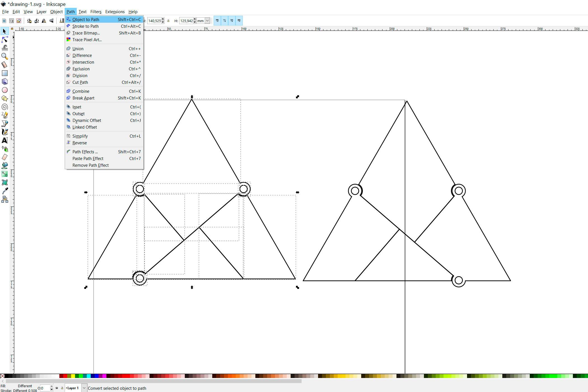Open the Extensions menu
Image resolution: width=588 pixels, height=392 pixels.
pyautogui.click(x=115, y=12)
